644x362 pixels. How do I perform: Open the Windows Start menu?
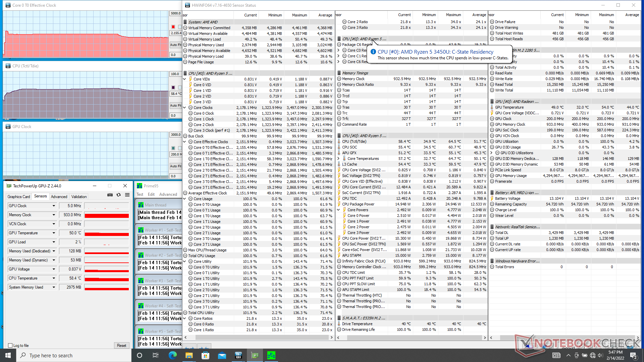click(x=8, y=355)
